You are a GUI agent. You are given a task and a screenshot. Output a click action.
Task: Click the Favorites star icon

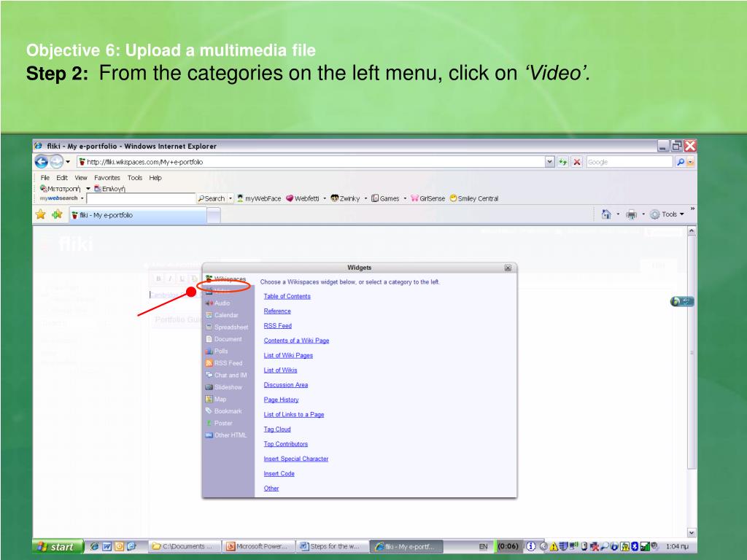[41, 215]
